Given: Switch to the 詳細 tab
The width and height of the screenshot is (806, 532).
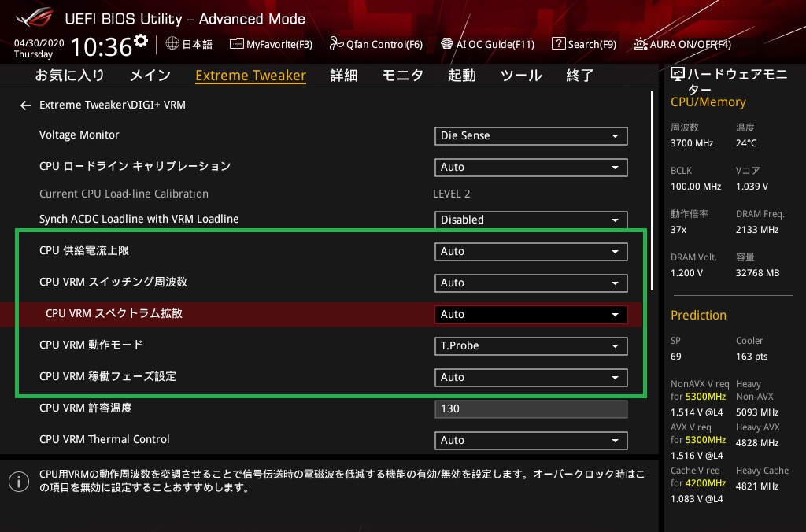Looking at the screenshot, I should click(x=344, y=75).
